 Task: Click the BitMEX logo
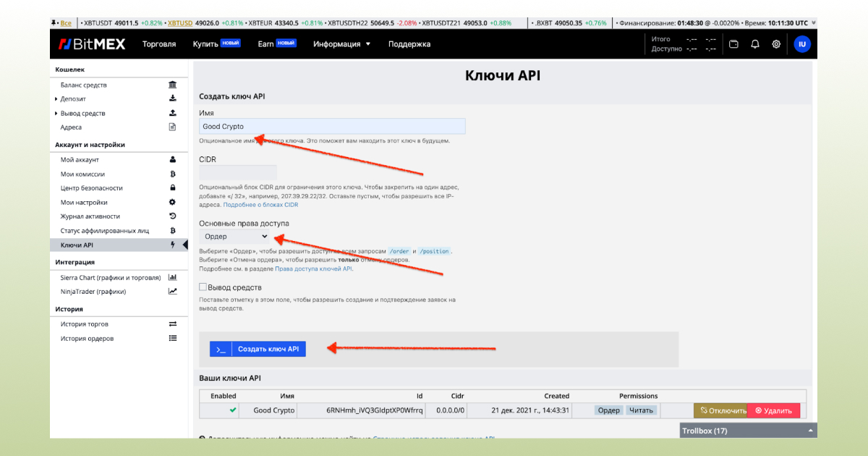92,44
